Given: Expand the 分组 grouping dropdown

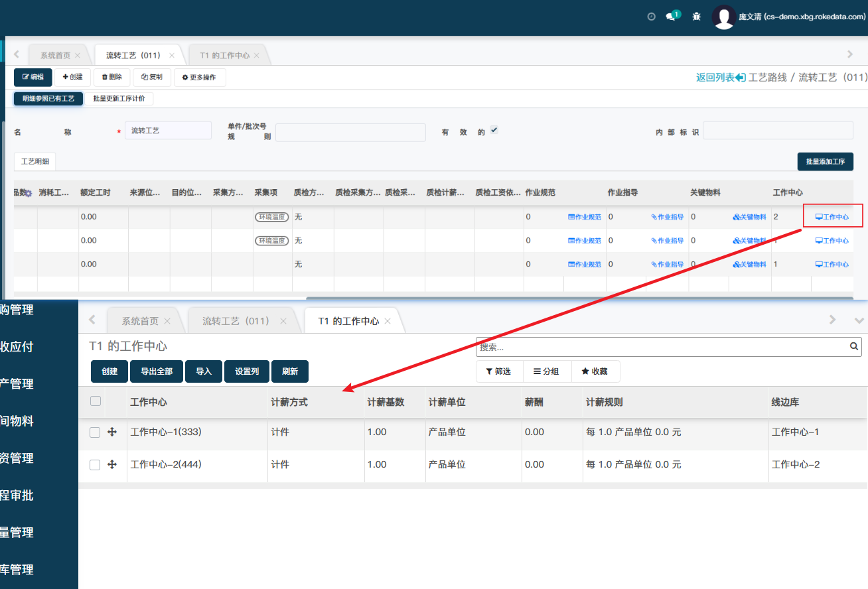Looking at the screenshot, I should pos(547,371).
